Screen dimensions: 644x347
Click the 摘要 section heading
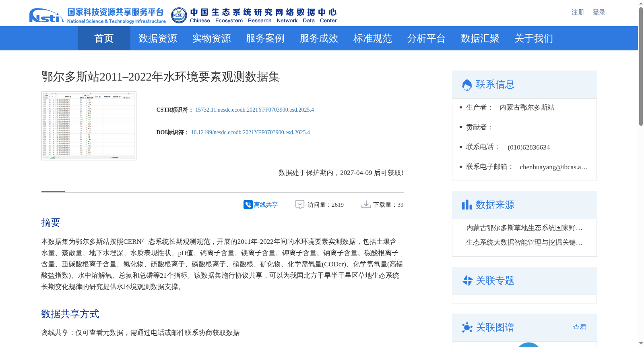pos(51,222)
